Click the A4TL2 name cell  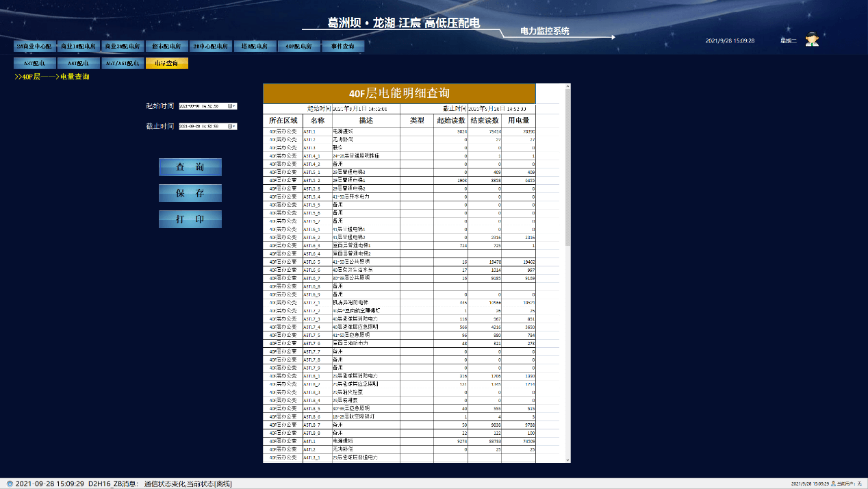click(317, 449)
